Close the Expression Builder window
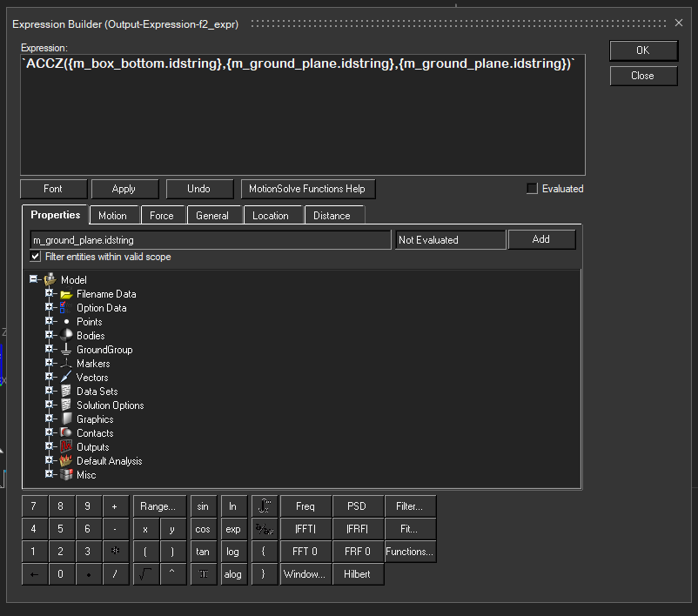The height and width of the screenshot is (616, 698). click(x=679, y=23)
